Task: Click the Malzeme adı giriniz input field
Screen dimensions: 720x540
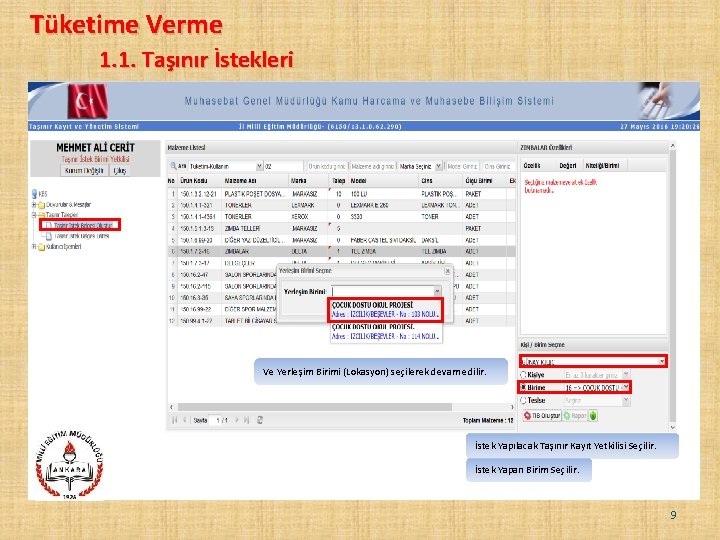Action: pyautogui.click(x=372, y=166)
